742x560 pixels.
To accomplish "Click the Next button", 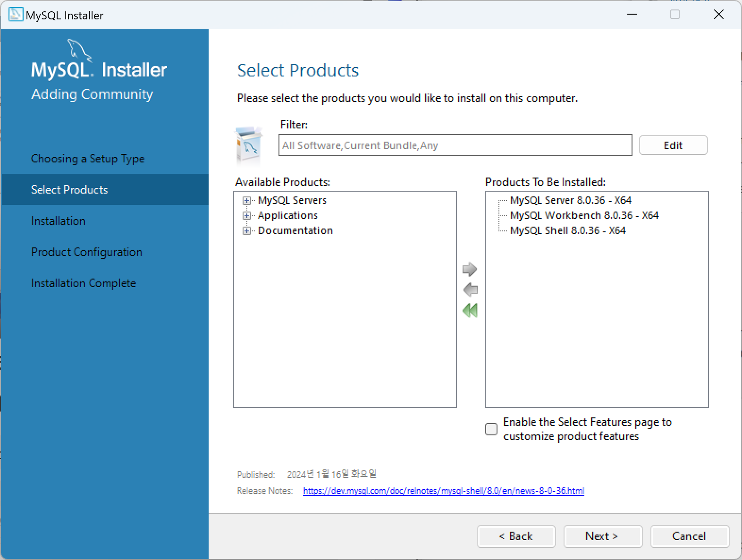I will click(603, 536).
